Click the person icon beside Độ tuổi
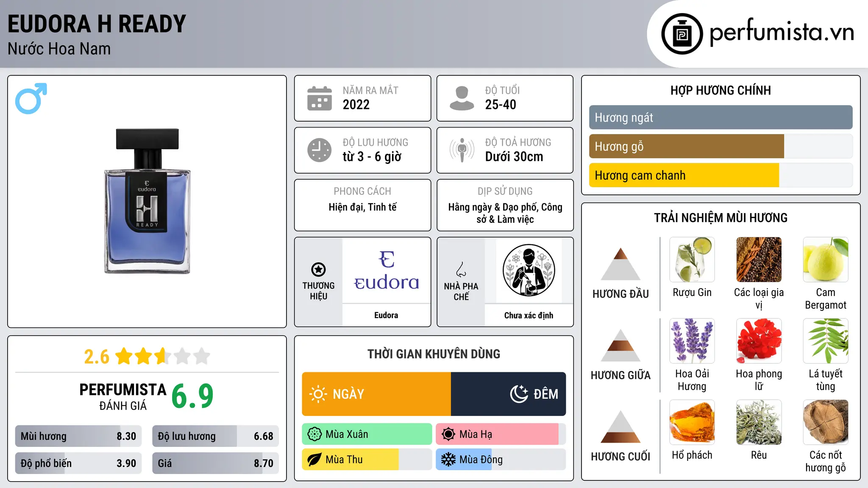Image resolution: width=868 pixels, height=488 pixels. coord(462,98)
